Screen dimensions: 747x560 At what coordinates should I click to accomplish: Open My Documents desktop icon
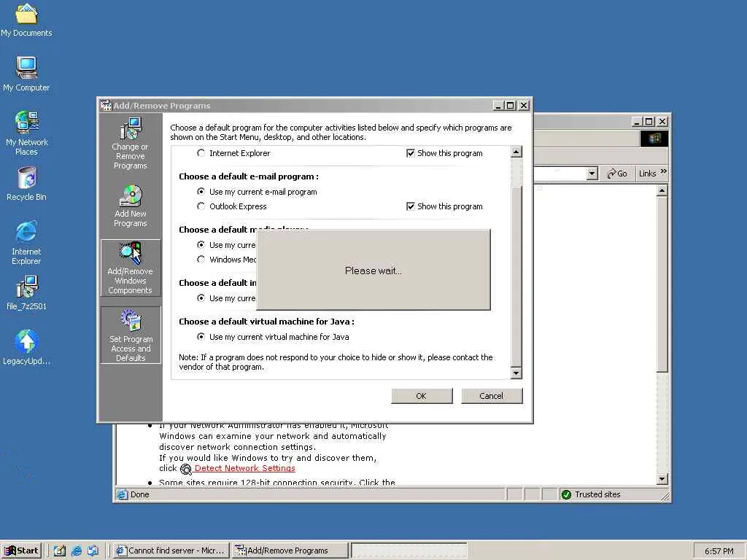pyautogui.click(x=26, y=20)
